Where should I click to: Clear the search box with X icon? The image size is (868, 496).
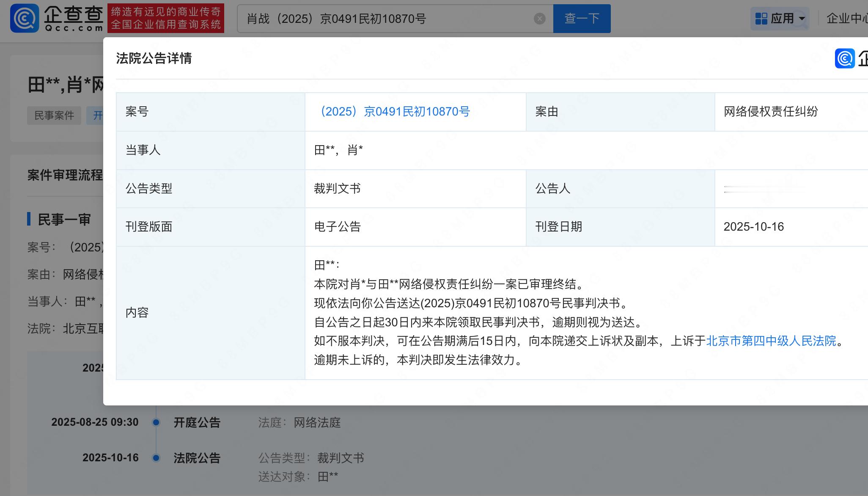(x=539, y=19)
